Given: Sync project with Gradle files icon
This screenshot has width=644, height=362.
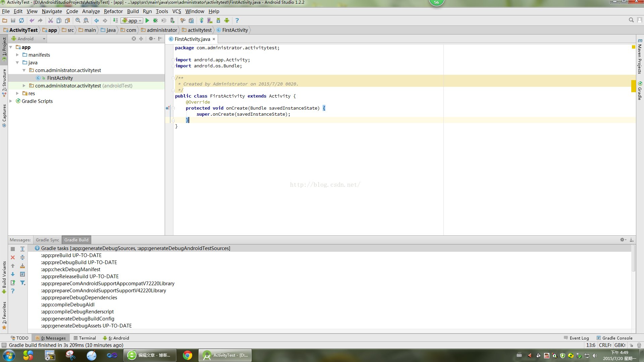Looking at the screenshot, I should 202,20.
